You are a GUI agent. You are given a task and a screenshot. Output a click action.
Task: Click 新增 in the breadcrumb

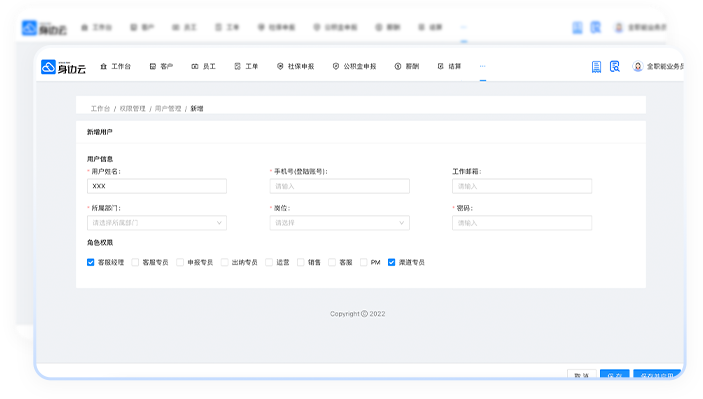[197, 108]
